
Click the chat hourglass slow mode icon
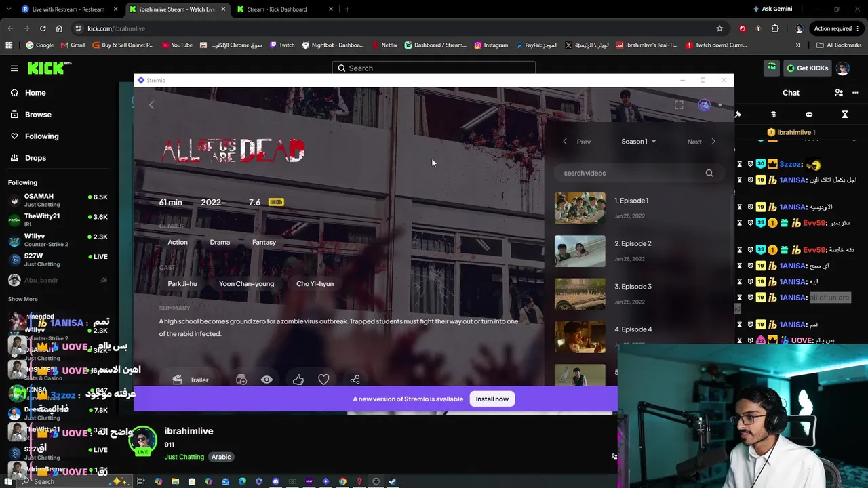(845, 115)
